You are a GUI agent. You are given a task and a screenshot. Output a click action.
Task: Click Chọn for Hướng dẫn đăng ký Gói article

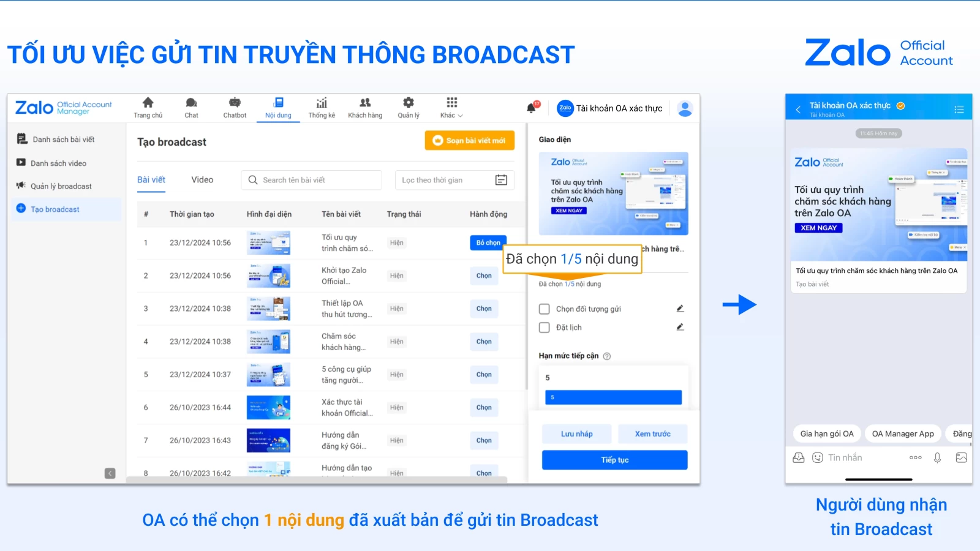click(484, 441)
